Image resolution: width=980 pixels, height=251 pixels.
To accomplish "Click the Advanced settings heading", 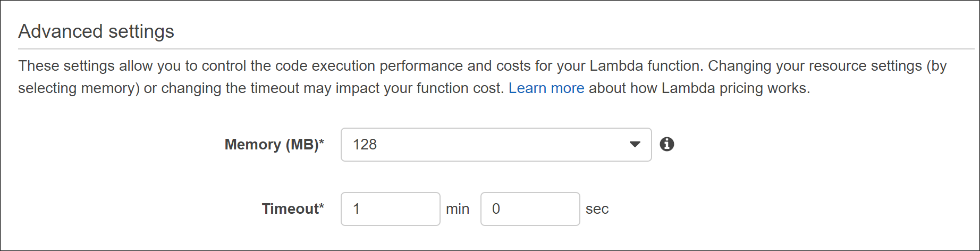I will point(96,31).
